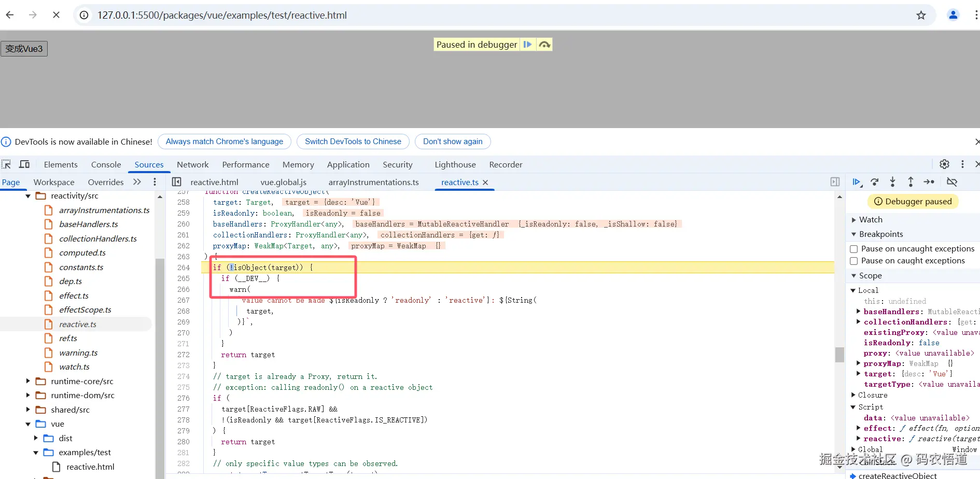The height and width of the screenshot is (479, 980).
Task: Open the Recorder panel
Action: (x=506, y=164)
